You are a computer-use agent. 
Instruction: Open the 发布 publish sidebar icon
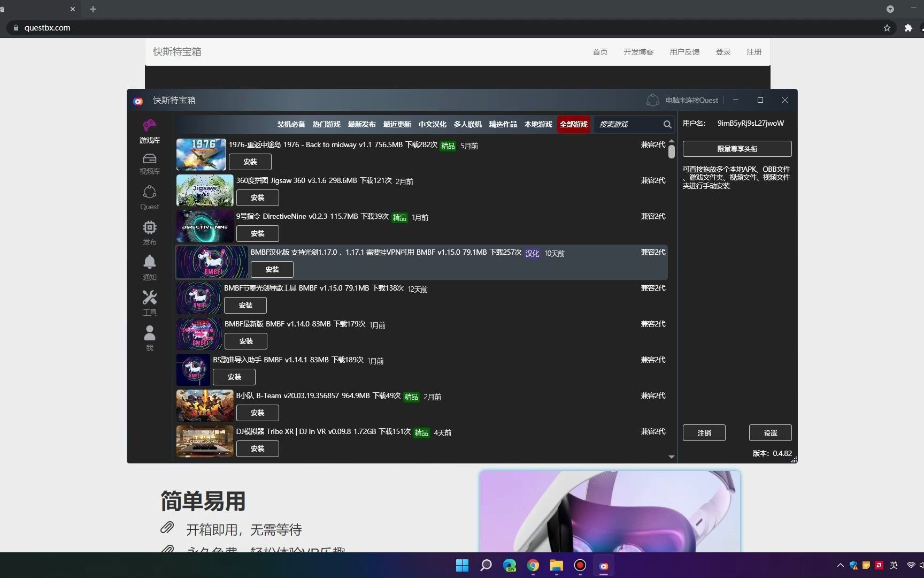150,227
